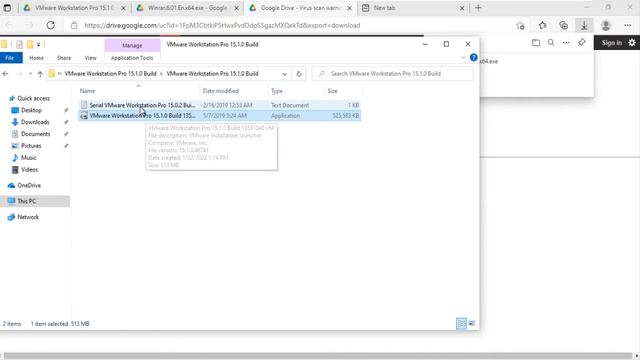Open Application Tools ribbon tab
Screen dimensions: 640x360
point(132,58)
